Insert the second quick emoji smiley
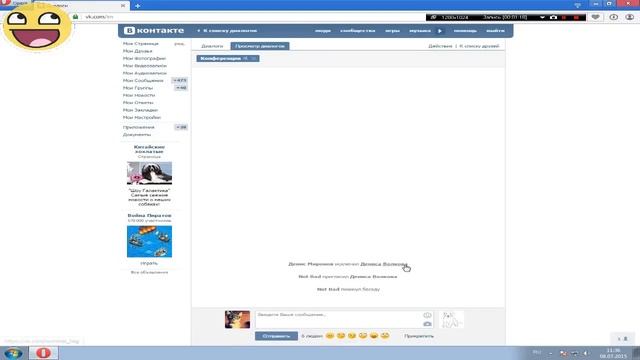 point(341,336)
